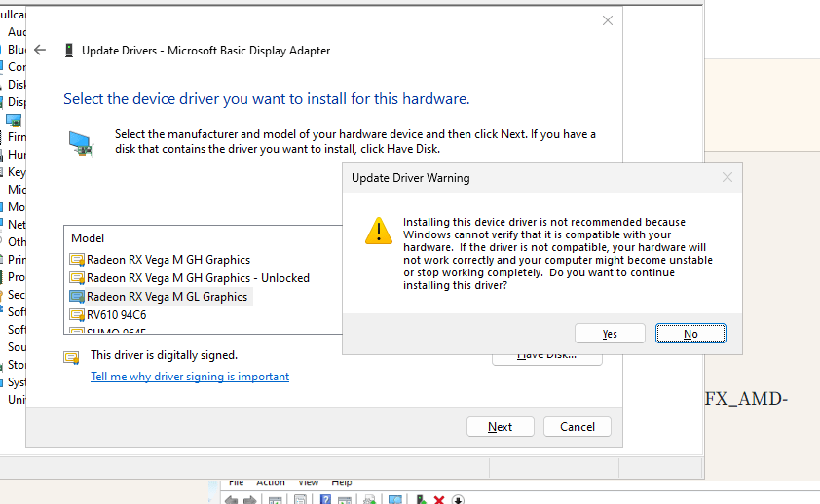Click the Next button
The width and height of the screenshot is (820, 504).
pyautogui.click(x=500, y=427)
